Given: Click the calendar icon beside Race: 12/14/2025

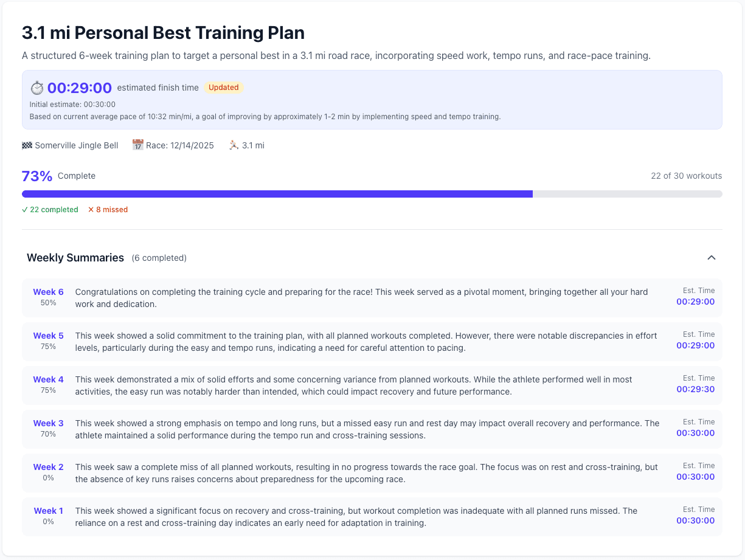Looking at the screenshot, I should tap(137, 145).
